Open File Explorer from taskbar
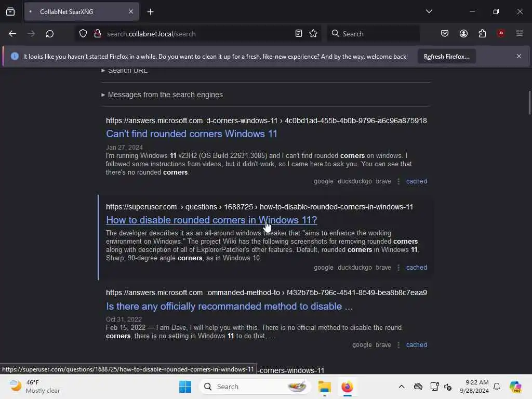Image resolution: width=532 pixels, height=399 pixels. tap(324, 387)
